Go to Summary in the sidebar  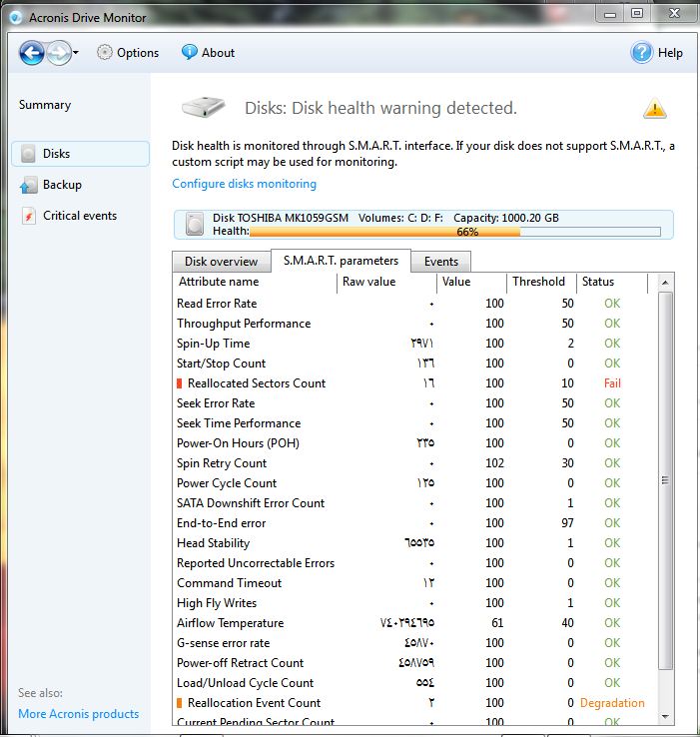point(45,105)
